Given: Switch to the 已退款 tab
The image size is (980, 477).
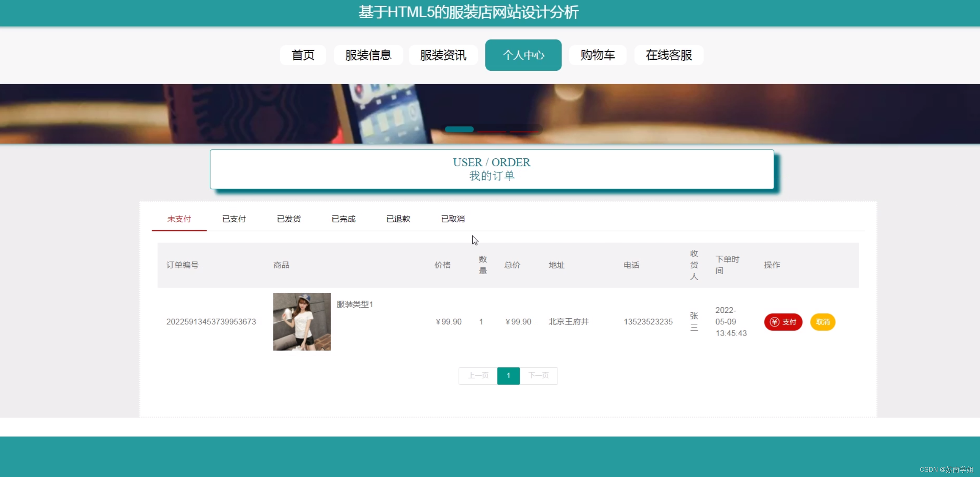Looking at the screenshot, I should (x=398, y=219).
